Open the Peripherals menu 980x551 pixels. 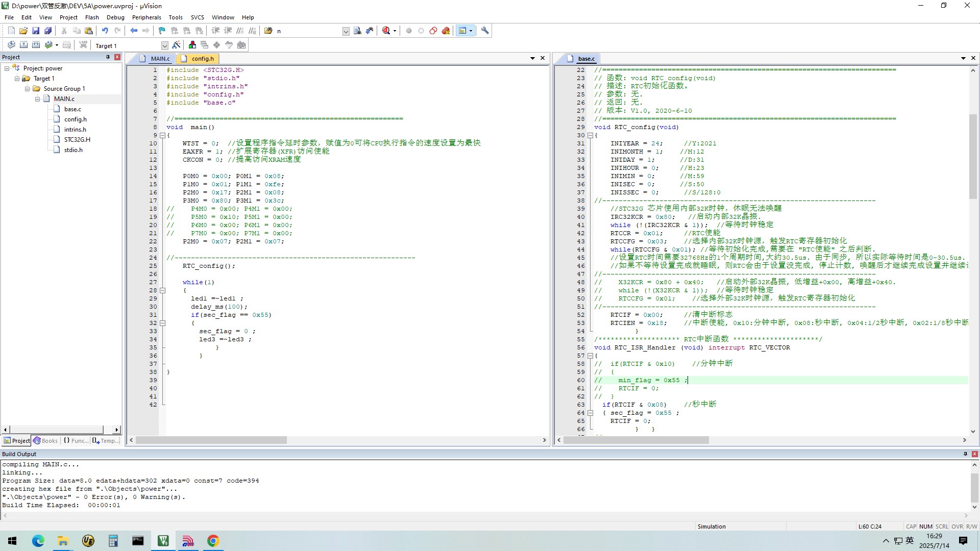point(146,17)
